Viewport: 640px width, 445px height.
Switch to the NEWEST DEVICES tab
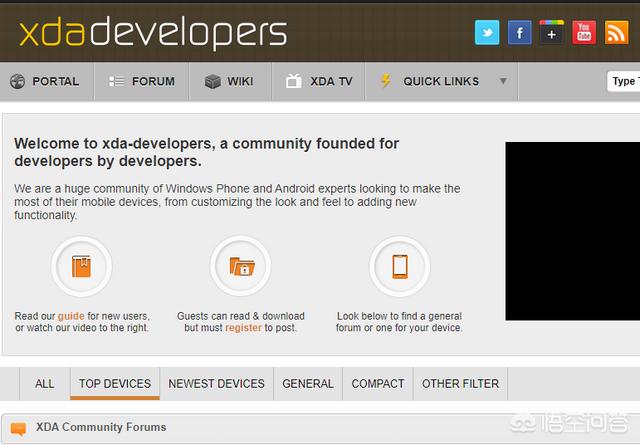(216, 384)
